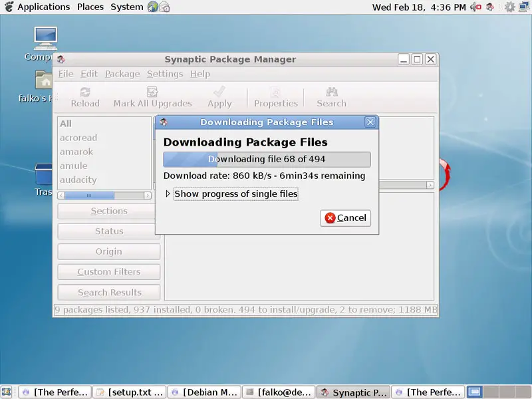Switch to the Synaptic P... taskbar item
The height and width of the screenshot is (399, 532).
tap(354, 392)
